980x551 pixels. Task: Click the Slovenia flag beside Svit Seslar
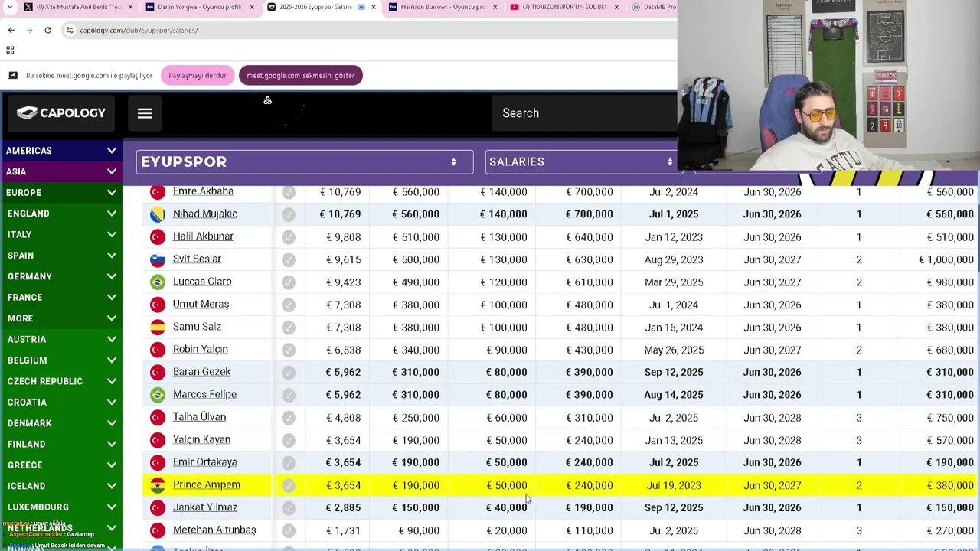click(x=158, y=259)
